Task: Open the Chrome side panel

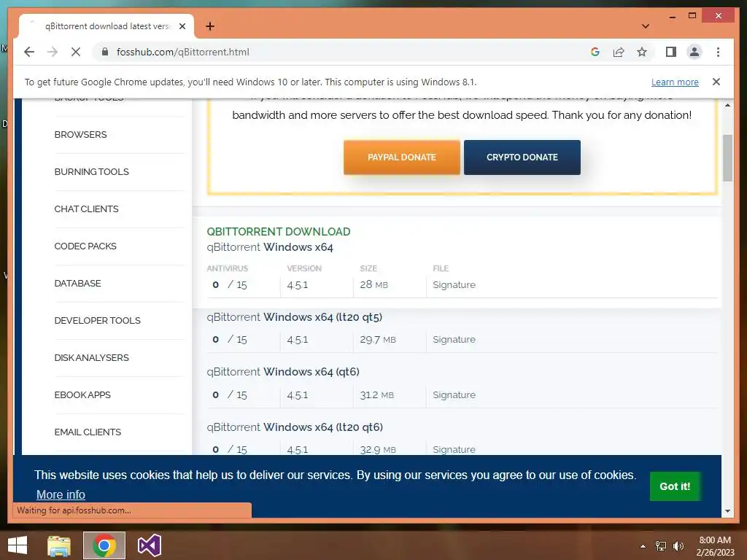Action: [x=671, y=52]
